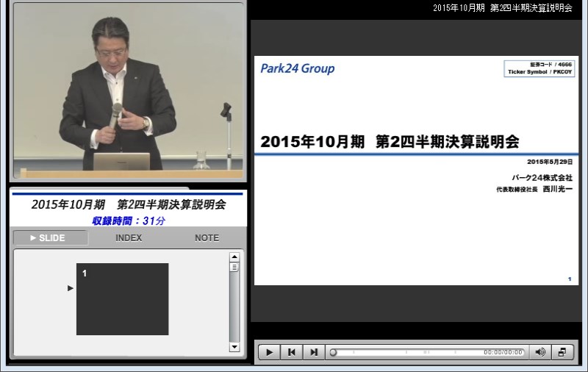Image resolution: width=588 pixels, height=372 pixels.
Task: Skip to the next slide
Action: click(x=314, y=352)
